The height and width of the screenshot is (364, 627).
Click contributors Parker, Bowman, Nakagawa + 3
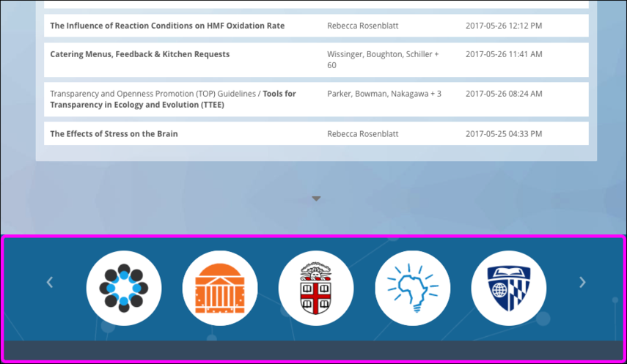pos(384,94)
